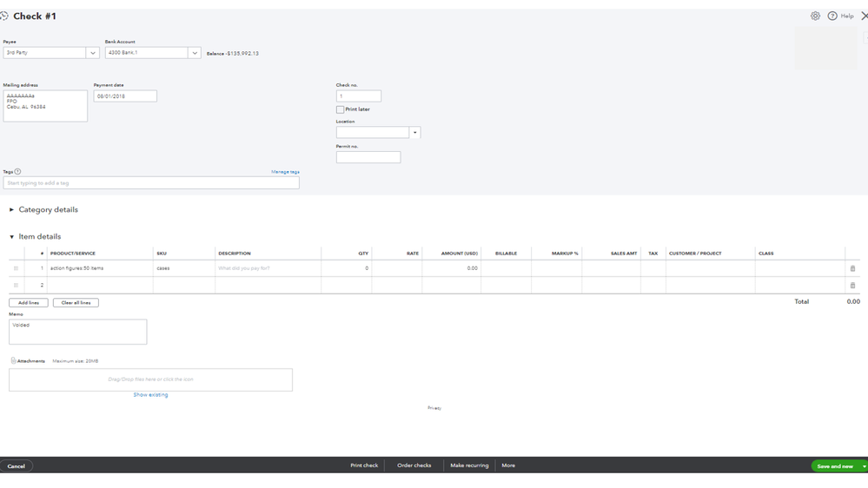Click the Permit no. field
Viewport: 868px width, 488px height.
(368, 157)
